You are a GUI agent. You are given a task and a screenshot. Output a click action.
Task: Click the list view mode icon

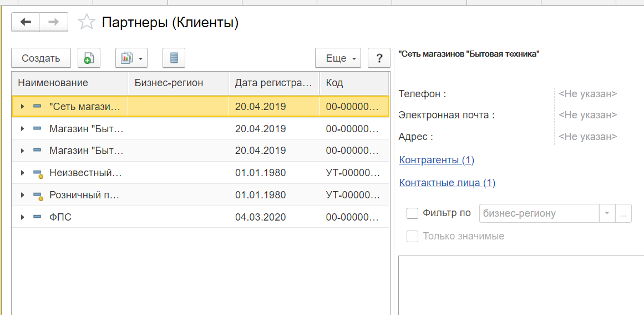(174, 58)
